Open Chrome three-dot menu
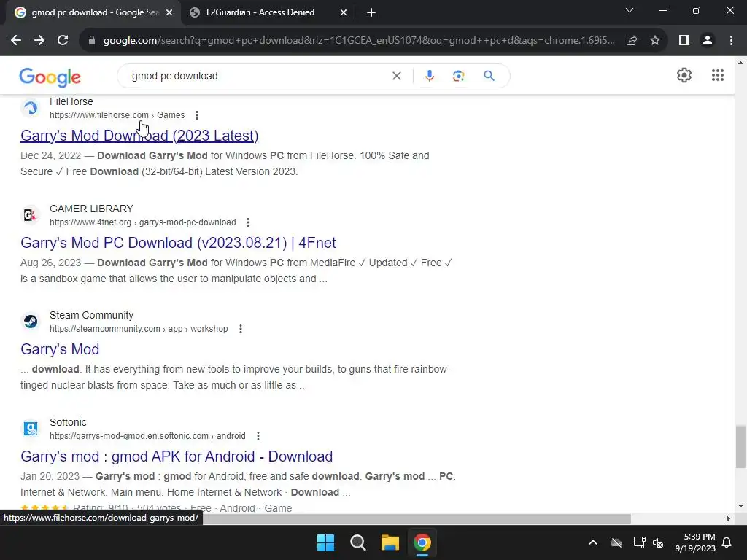The height and width of the screenshot is (560, 747). 731,41
